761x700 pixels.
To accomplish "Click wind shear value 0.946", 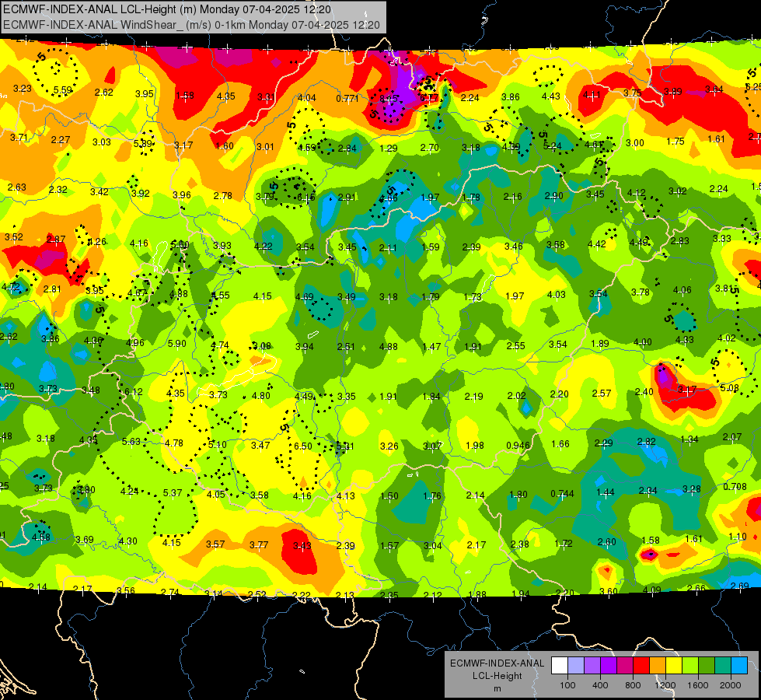I will click(518, 446).
